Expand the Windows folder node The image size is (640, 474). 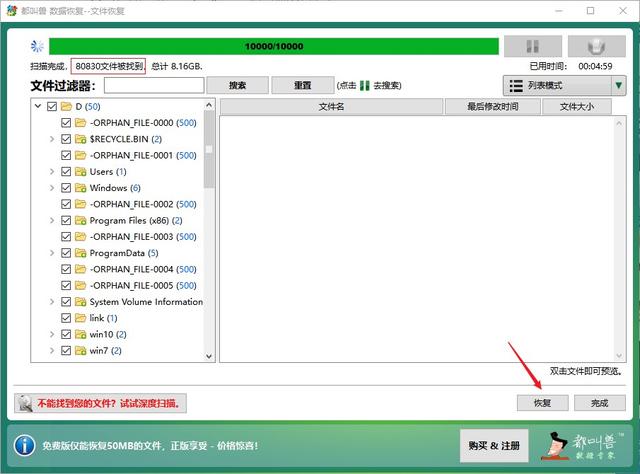tap(52, 188)
